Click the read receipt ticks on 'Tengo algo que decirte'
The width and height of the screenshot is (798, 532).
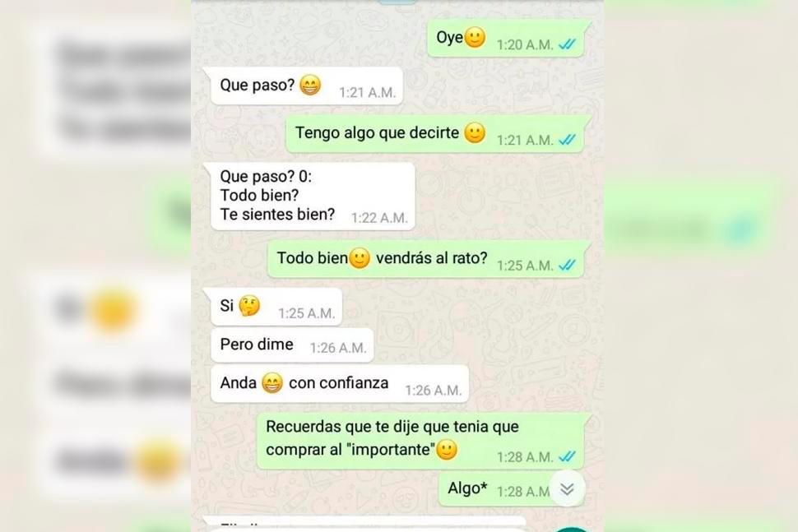(568, 139)
